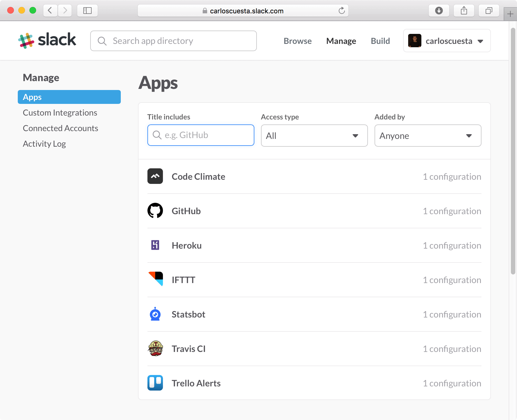This screenshot has height=420, width=517.
Task: Select Manage in top navigation
Action: (341, 41)
